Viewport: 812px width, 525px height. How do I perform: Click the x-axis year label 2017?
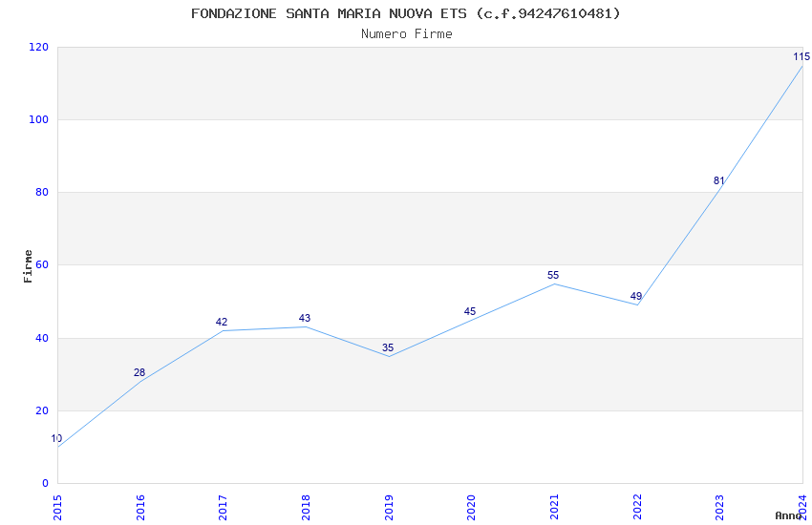tap(224, 508)
